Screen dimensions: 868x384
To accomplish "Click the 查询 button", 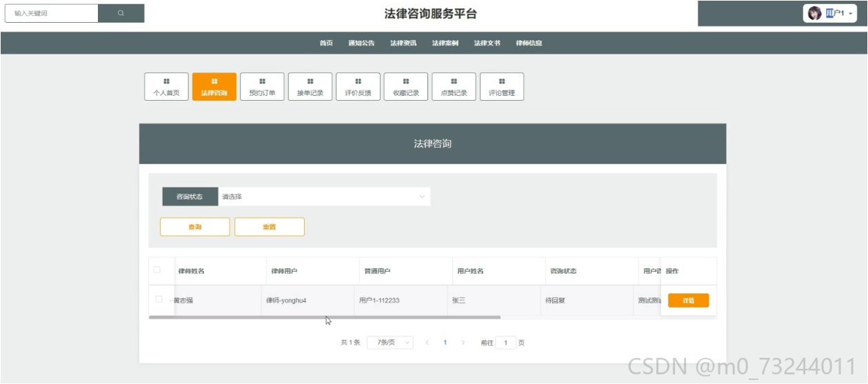I will pyautogui.click(x=195, y=227).
